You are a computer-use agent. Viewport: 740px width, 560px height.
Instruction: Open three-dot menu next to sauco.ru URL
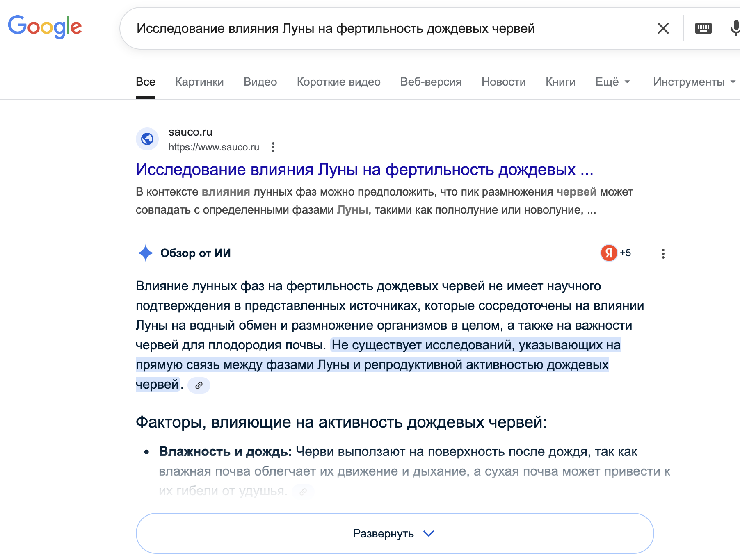click(x=273, y=147)
